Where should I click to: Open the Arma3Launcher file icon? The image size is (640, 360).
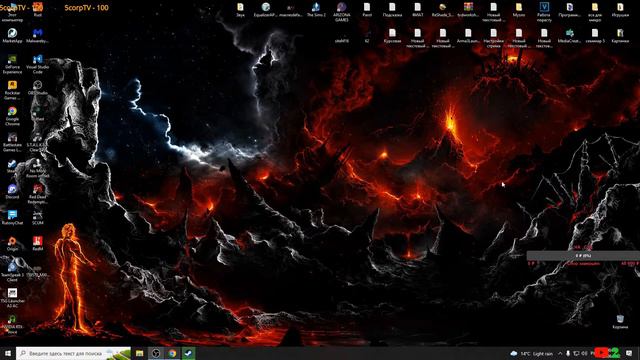tap(468, 36)
